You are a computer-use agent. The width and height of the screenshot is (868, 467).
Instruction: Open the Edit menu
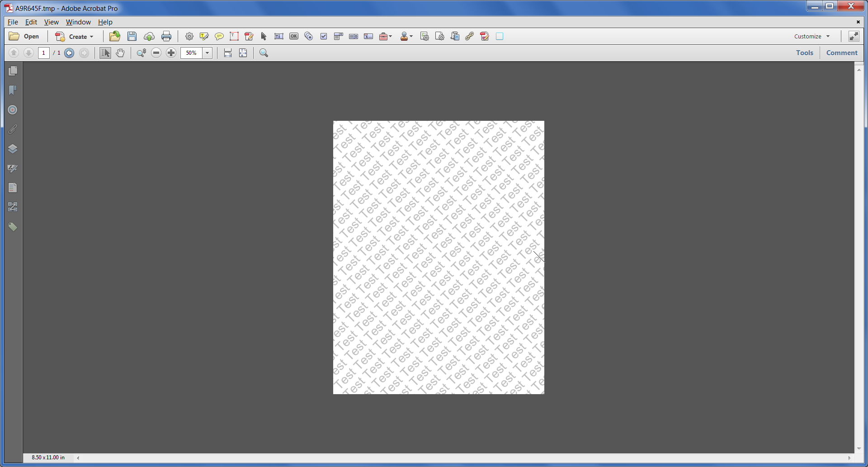point(31,22)
